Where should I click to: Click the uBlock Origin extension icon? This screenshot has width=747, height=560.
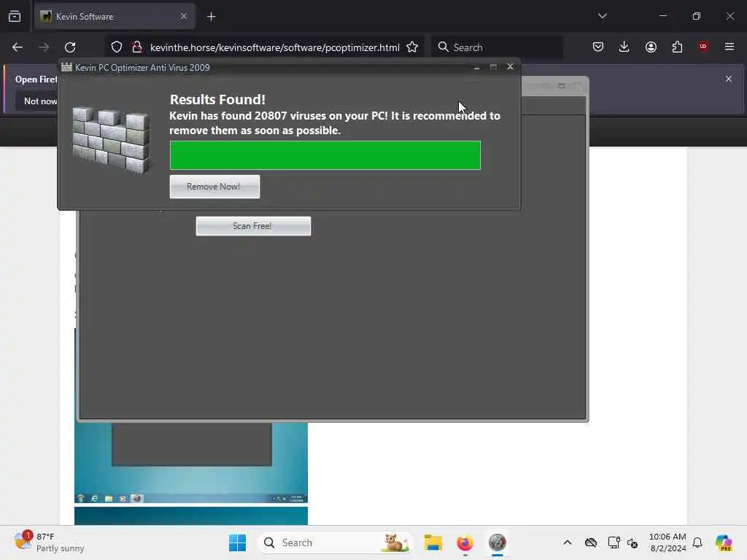(703, 47)
